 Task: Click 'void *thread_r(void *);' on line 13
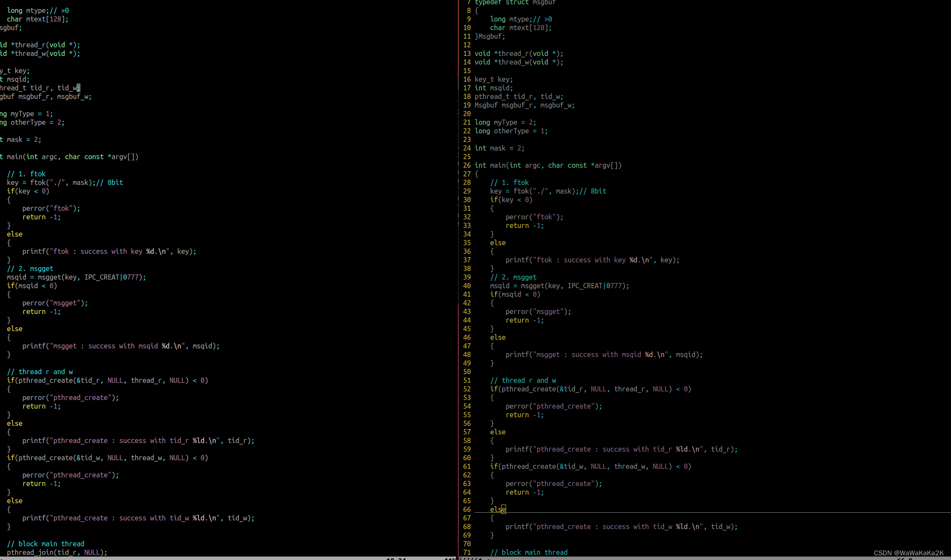[519, 54]
